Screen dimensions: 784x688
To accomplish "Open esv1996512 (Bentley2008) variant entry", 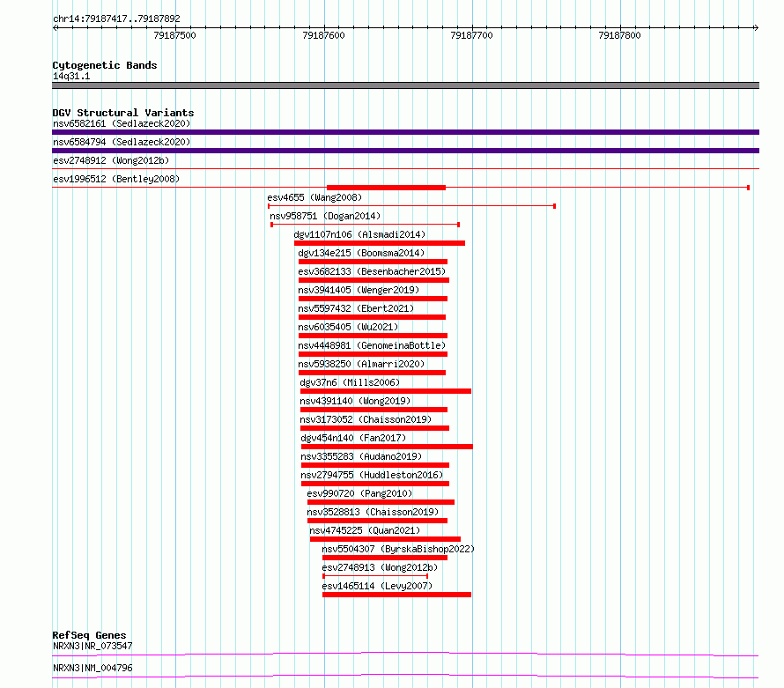I will [116, 179].
